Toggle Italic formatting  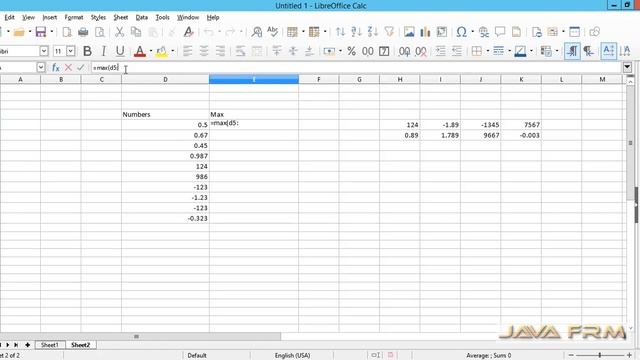(x=104, y=51)
